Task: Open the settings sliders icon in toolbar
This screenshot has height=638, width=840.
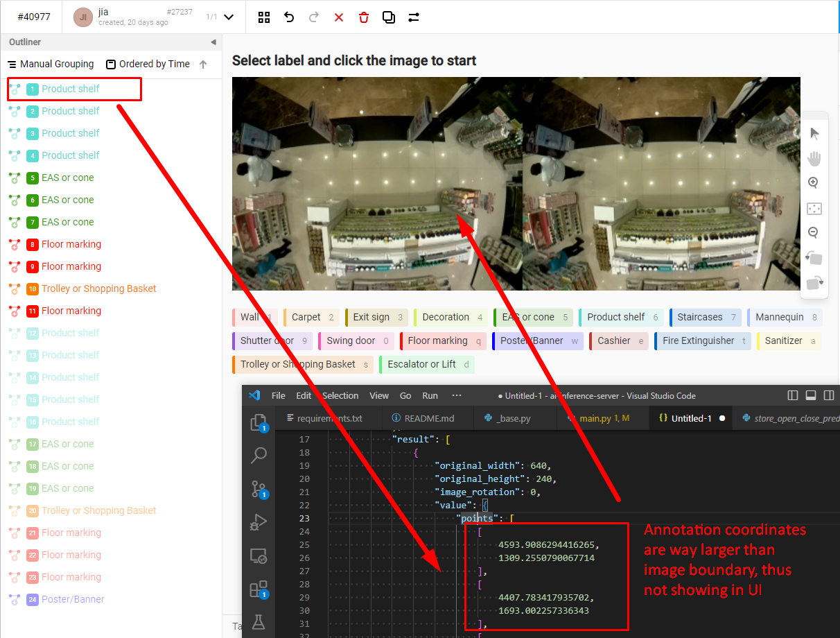Action: point(414,17)
